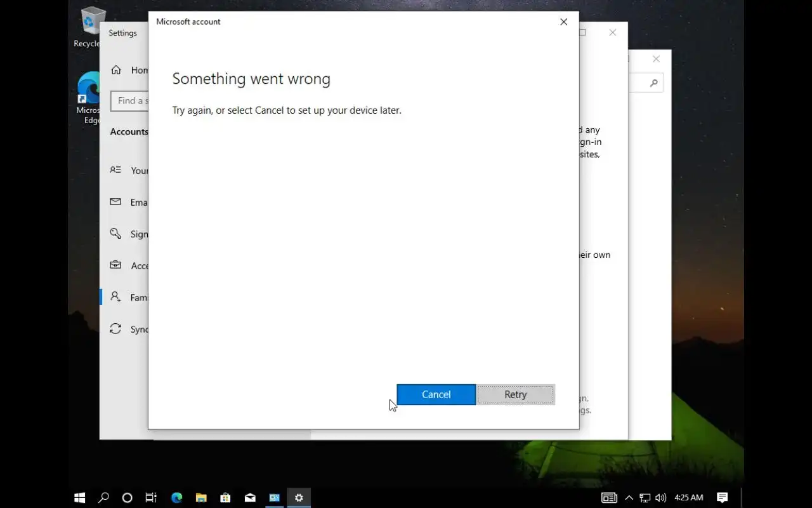Select Sync your settings icon

point(115,329)
